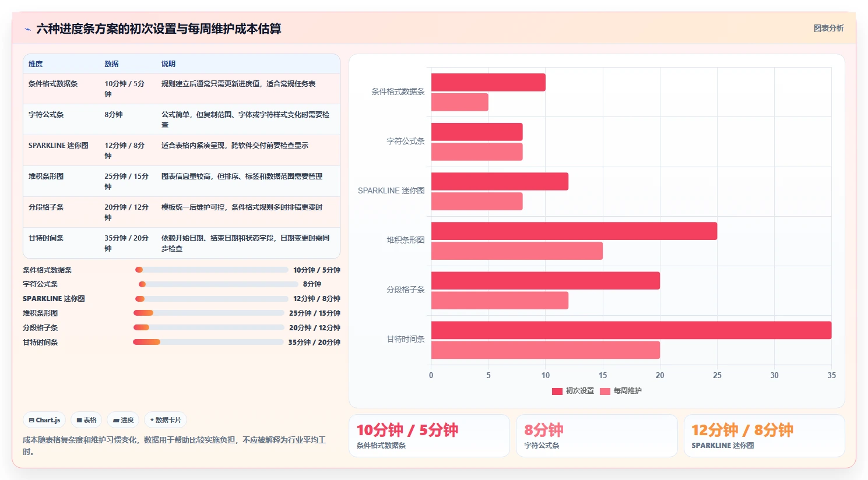Screen dimensions: 868x480
Task: Click the 堆积条形图 每周维护 chart bar
Action: (x=517, y=250)
